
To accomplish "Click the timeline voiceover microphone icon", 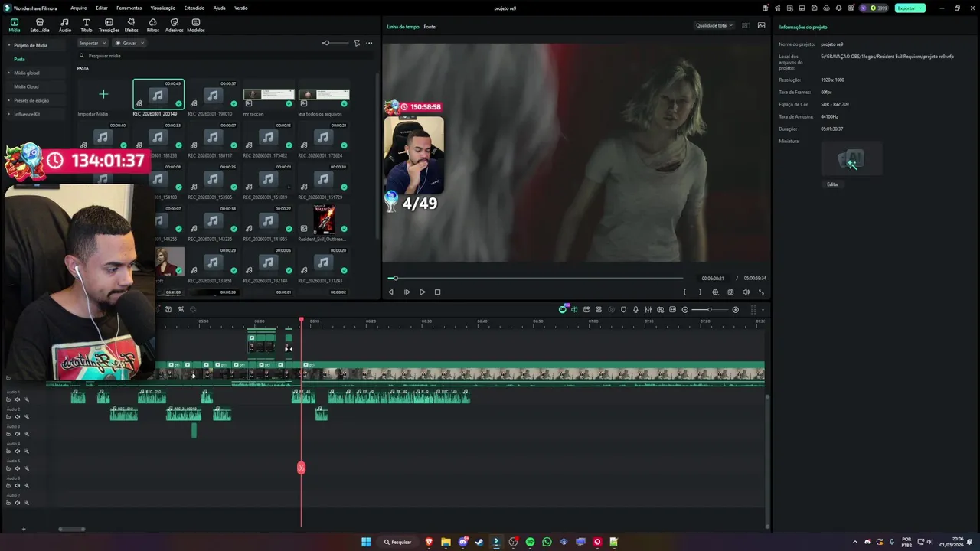I will (x=635, y=309).
